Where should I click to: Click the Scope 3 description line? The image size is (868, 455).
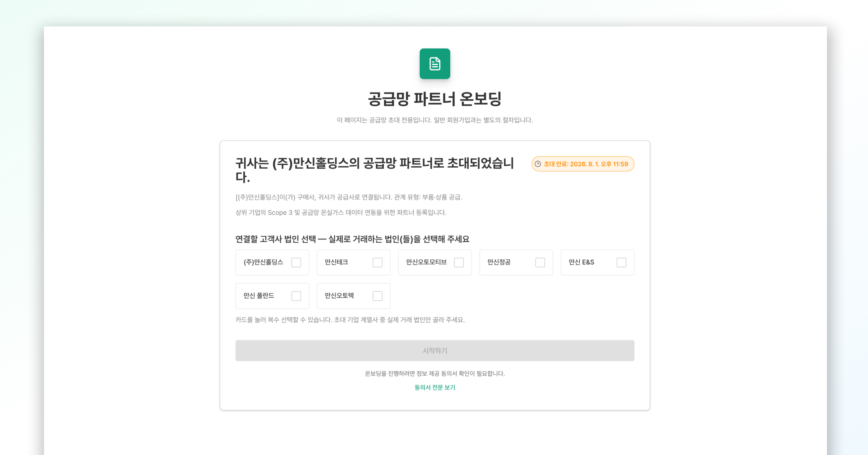point(341,213)
